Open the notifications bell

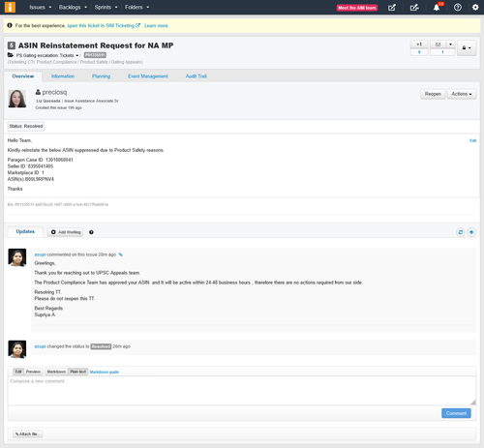437,8
